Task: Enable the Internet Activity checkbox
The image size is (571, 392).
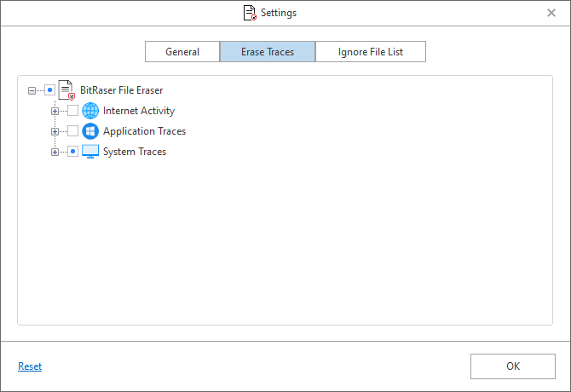Action: coord(72,110)
